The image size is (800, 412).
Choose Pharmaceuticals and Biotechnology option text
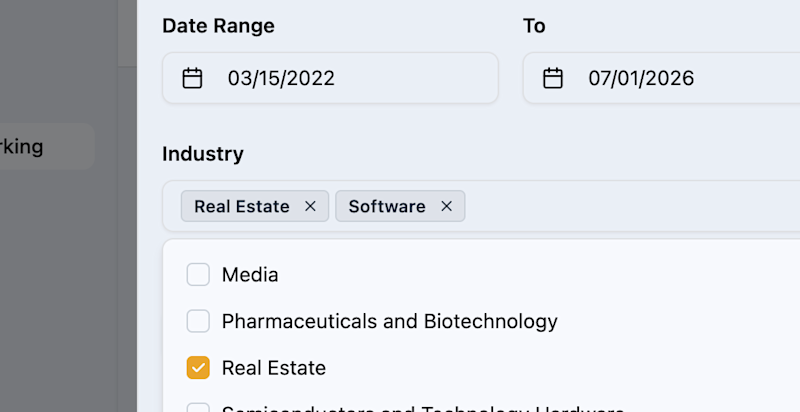(x=389, y=321)
